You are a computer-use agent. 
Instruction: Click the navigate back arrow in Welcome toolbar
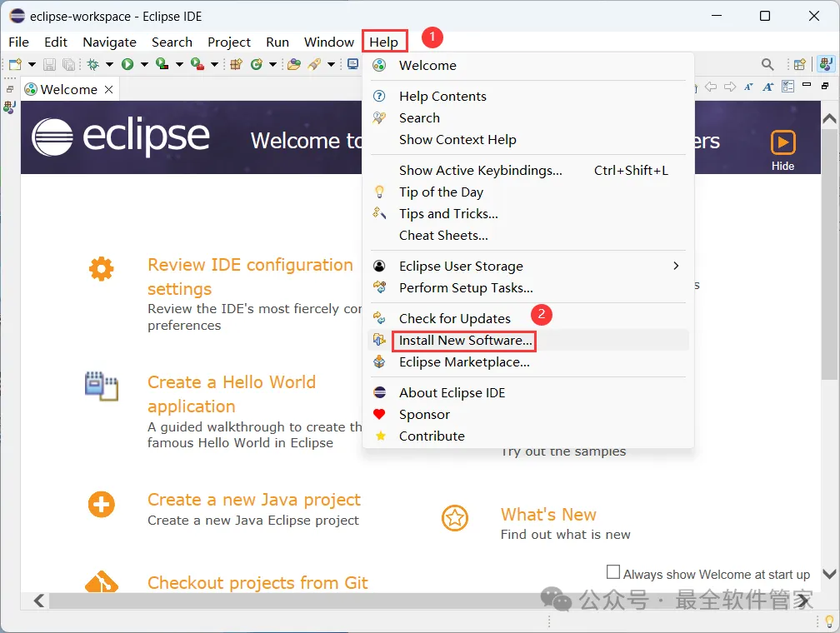click(x=710, y=87)
